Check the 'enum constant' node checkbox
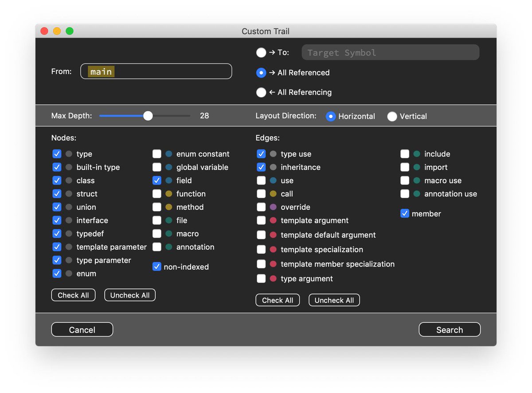 pos(157,154)
